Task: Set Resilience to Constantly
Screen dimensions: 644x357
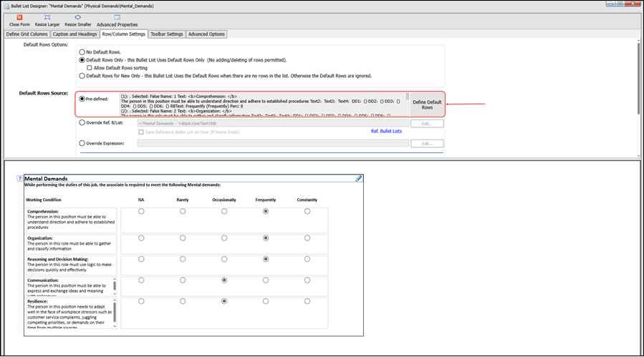Action: [307, 301]
